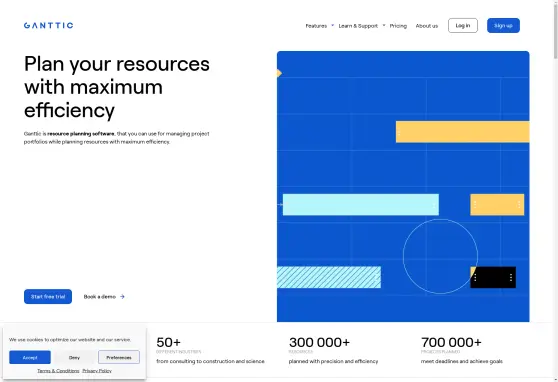Click the dots handle on the light-blue task bar
This screenshot has height=382, width=558.
point(434,205)
